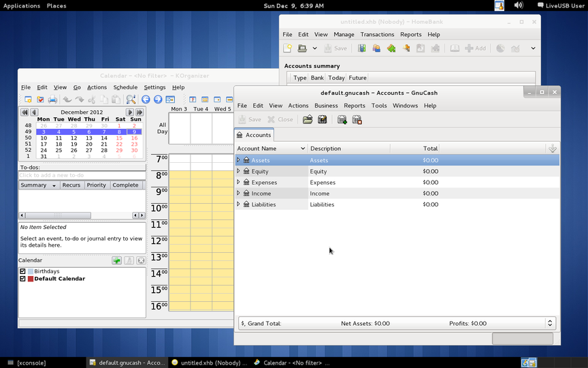Image resolution: width=588 pixels, height=368 pixels.
Task: Click GnuCash Delete Account toolbar icon
Action: coord(357,119)
